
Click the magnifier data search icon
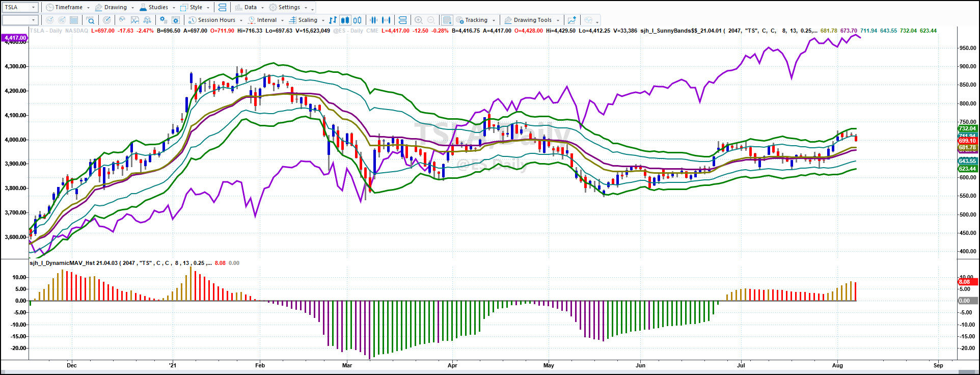90,20
